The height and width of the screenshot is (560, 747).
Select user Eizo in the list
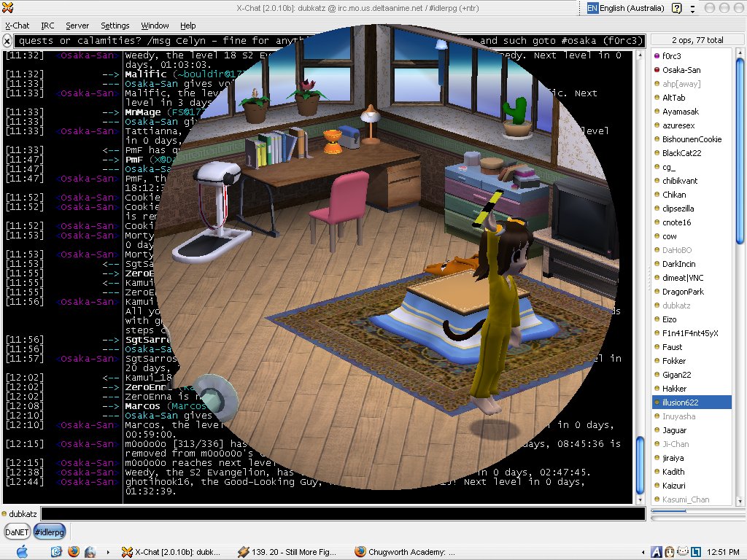click(692, 319)
